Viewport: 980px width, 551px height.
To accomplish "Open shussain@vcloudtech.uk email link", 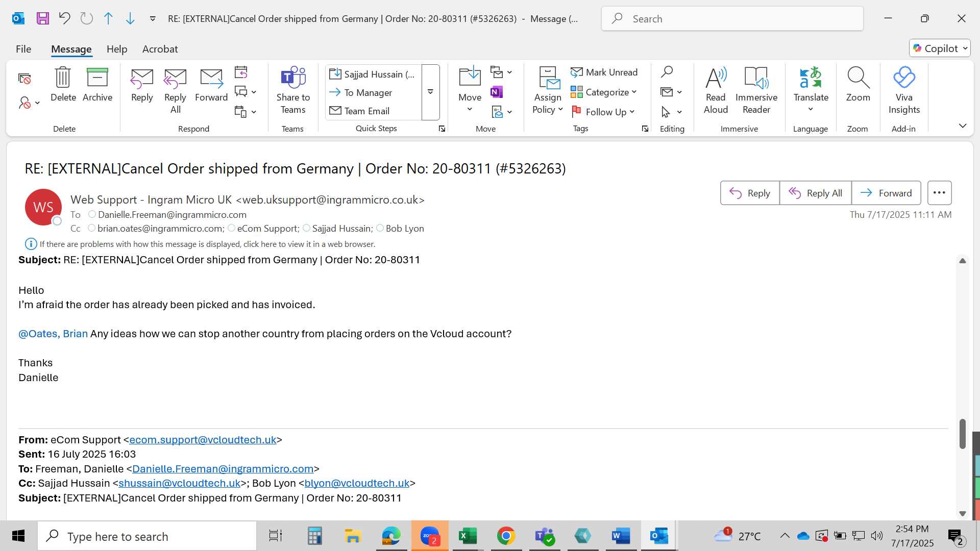I will coord(179,483).
